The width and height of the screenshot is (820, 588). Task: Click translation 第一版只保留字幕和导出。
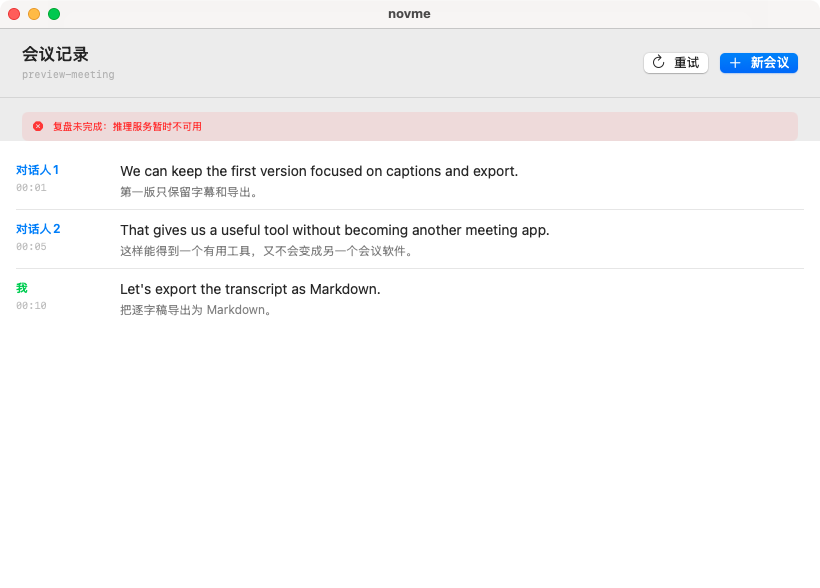189,192
